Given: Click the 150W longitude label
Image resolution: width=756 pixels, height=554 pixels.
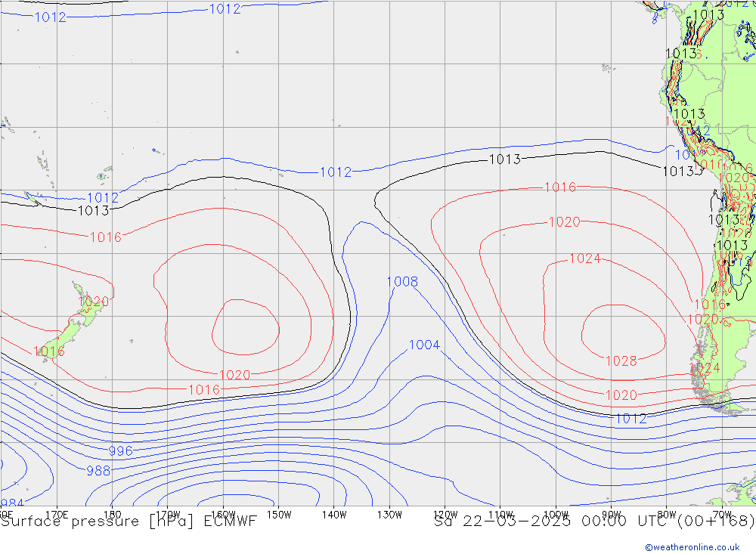Looking at the screenshot, I should [279, 515].
